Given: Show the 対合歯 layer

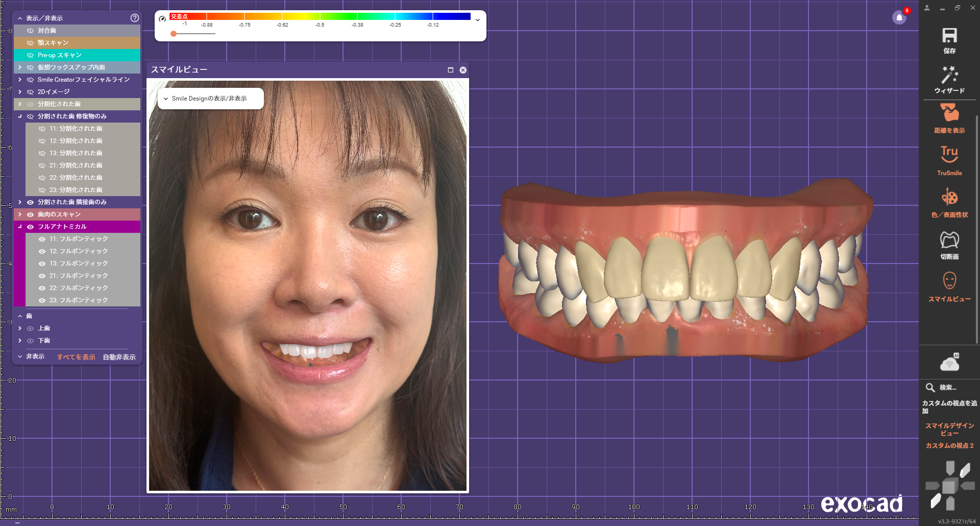Looking at the screenshot, I should click(31, 31).
